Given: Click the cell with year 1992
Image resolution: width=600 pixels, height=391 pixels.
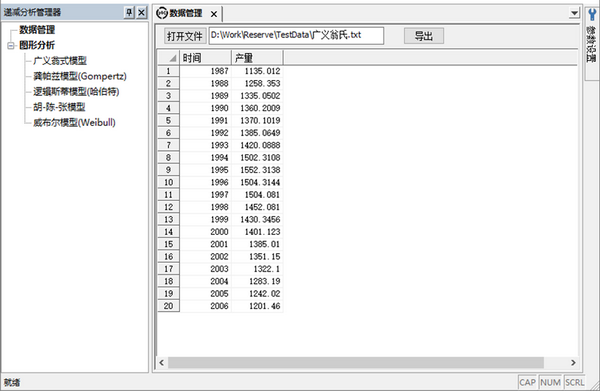Looking at the screenshot, I should 205,133.
